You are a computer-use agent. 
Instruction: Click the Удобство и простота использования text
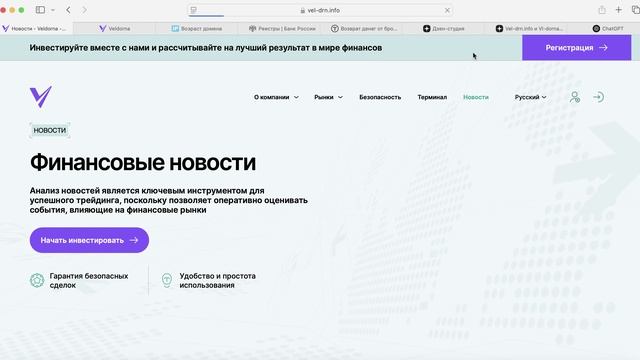click(218, 280)
